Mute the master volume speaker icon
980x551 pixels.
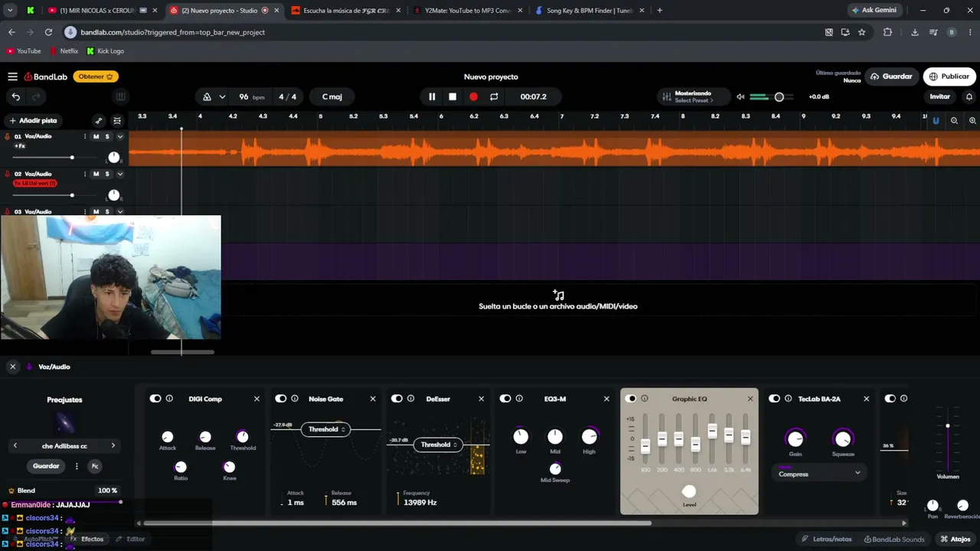(x=740, y=97)
